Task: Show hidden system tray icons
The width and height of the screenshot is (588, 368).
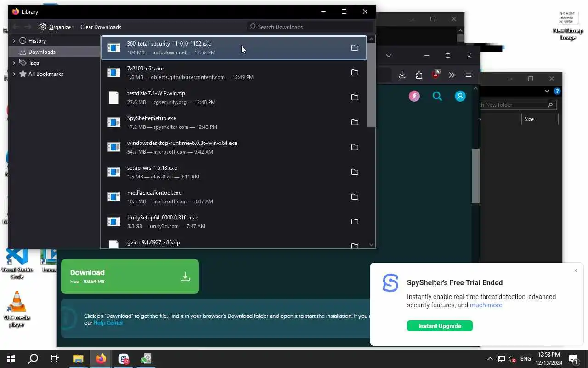Action: [490, 359]
